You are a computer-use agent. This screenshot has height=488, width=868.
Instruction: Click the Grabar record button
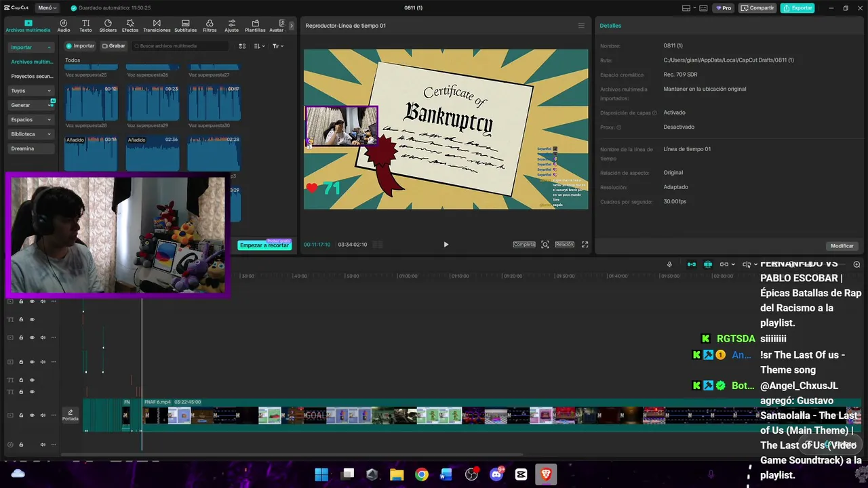tap(113, 46)
